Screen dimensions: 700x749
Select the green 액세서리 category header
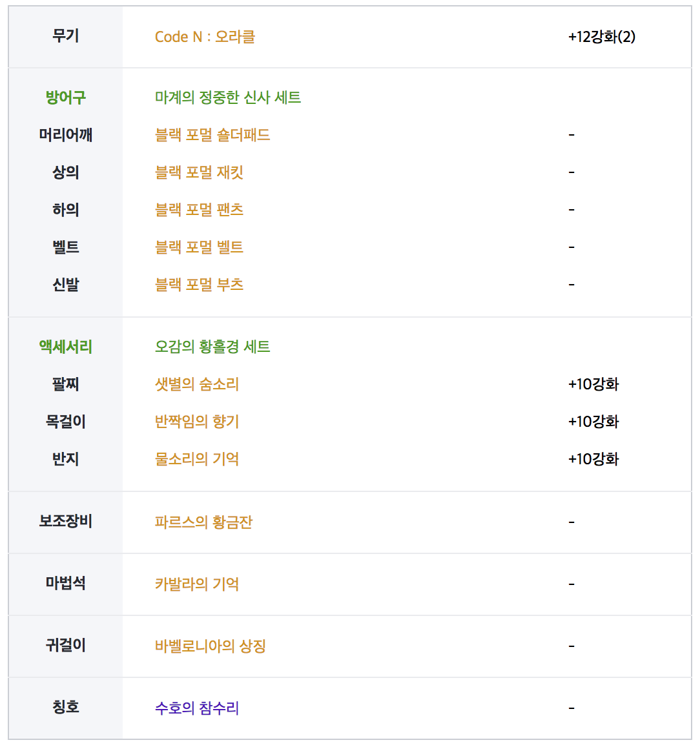click(66, 347)
